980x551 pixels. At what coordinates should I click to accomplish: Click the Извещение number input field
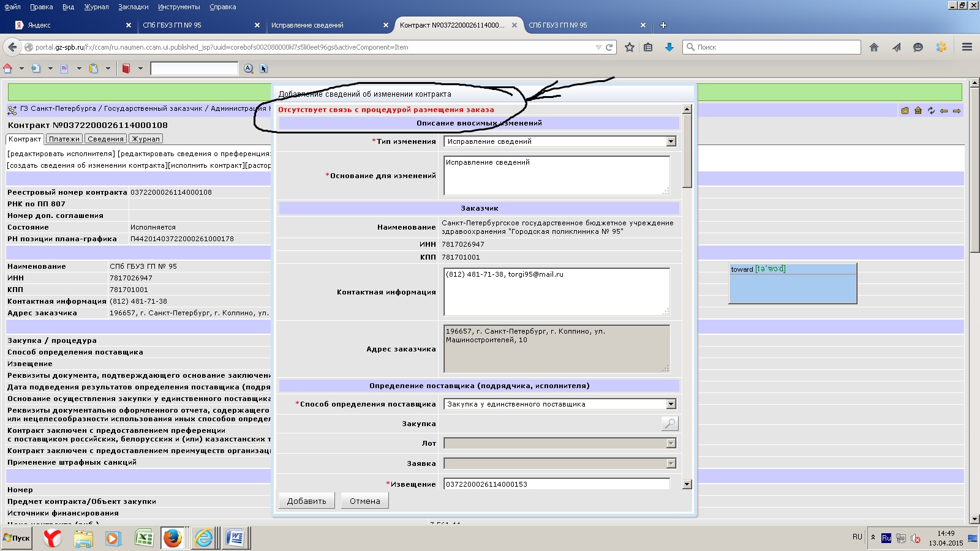click(x=557, y=484)
